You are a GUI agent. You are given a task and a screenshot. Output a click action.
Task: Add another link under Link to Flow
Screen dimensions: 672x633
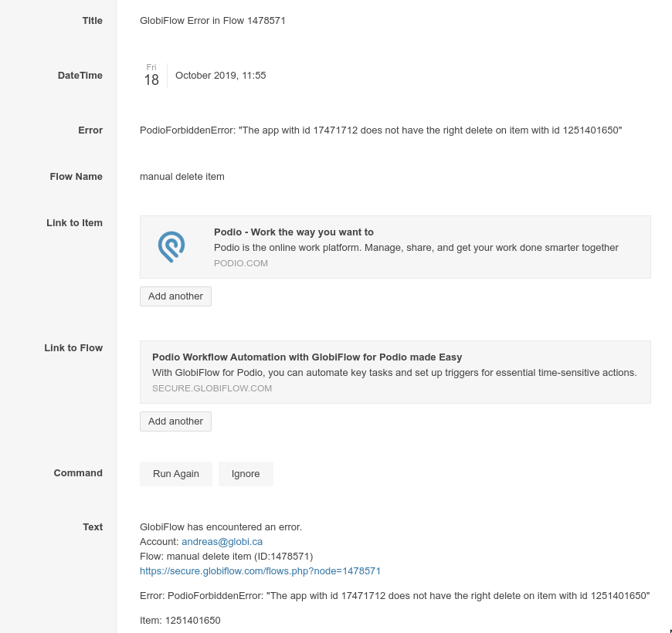[x=175, y=421]
